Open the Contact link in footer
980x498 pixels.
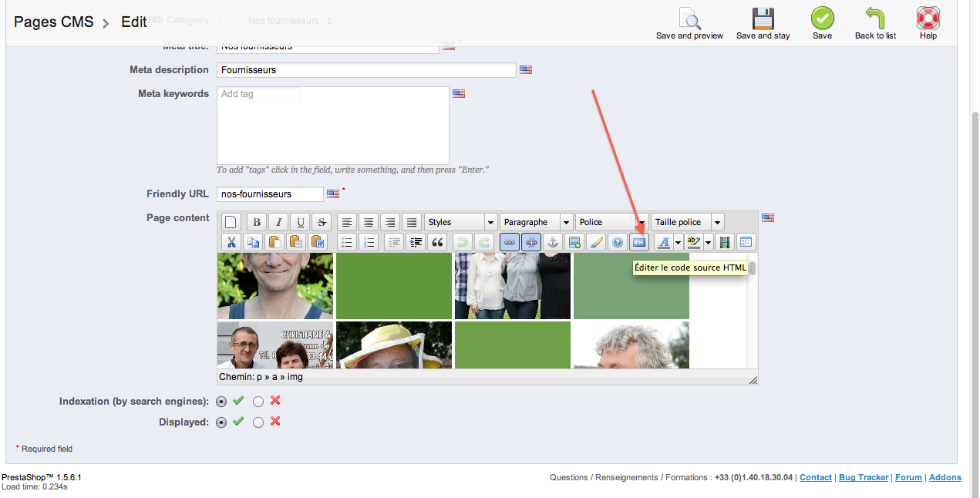pyautogui.click(x=816, y=477)
